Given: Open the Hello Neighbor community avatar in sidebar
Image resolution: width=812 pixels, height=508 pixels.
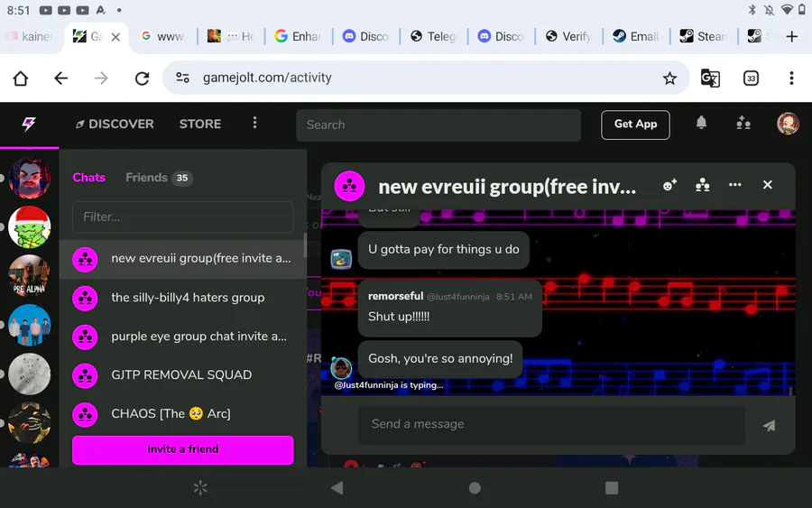Looking at the screenshot, I should pos(30,179).
